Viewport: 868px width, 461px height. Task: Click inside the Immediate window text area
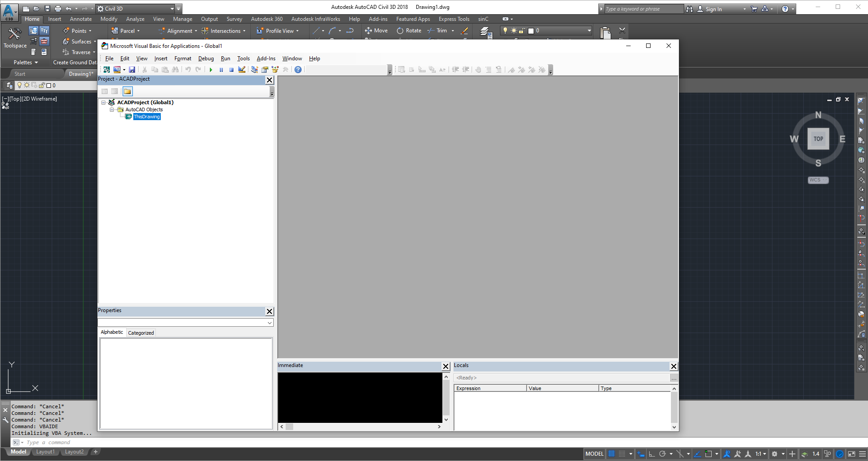(x=360, y=398)
